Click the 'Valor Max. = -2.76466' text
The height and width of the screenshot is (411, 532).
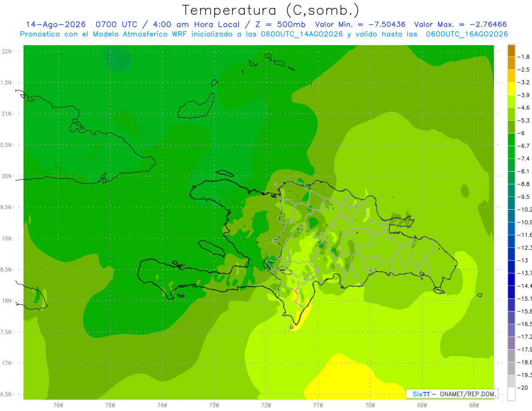(460, 24)
